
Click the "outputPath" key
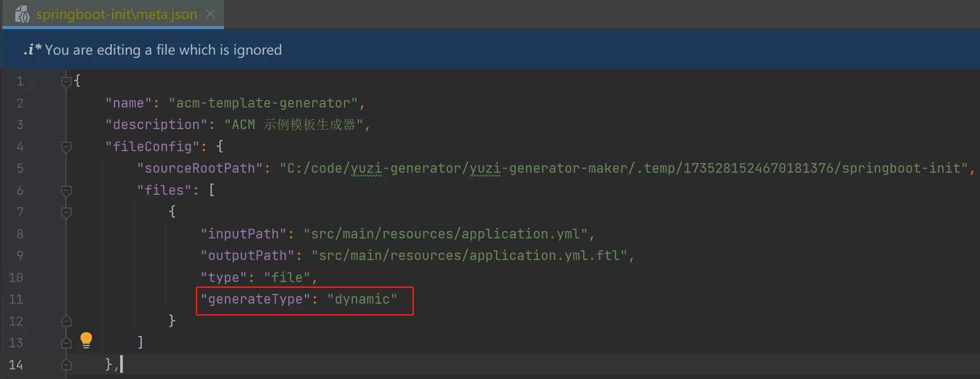[247, 256]
